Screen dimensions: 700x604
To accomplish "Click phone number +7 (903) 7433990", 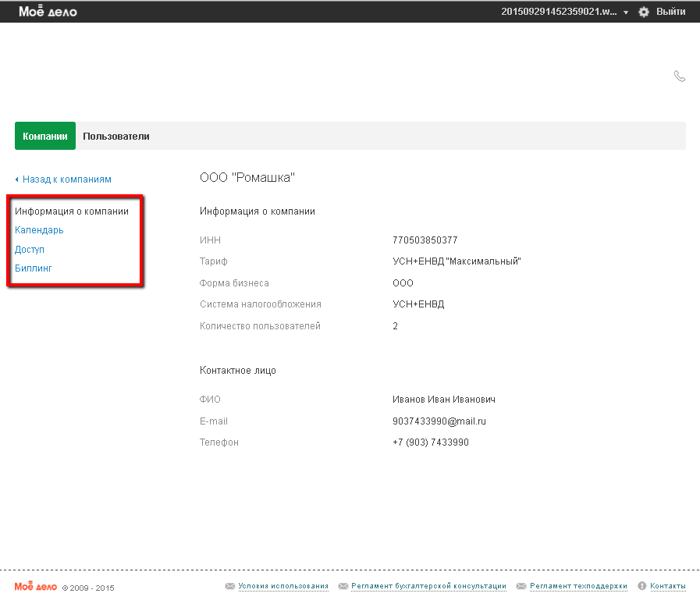I will pyautogui.click(x=430, y=442).
